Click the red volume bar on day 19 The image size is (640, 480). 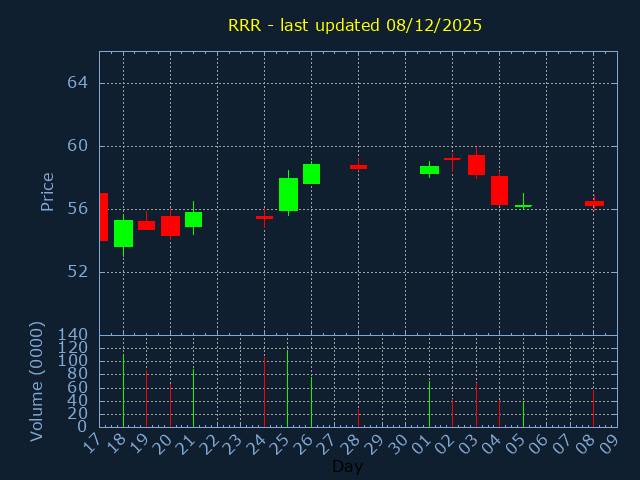[x=147, y=398]
